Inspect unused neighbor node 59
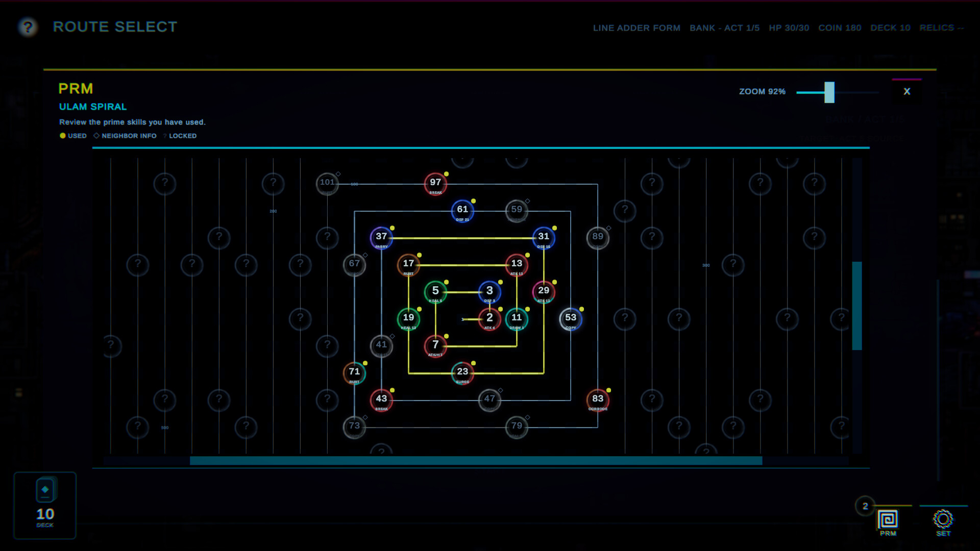 click(x=517, y=211)
